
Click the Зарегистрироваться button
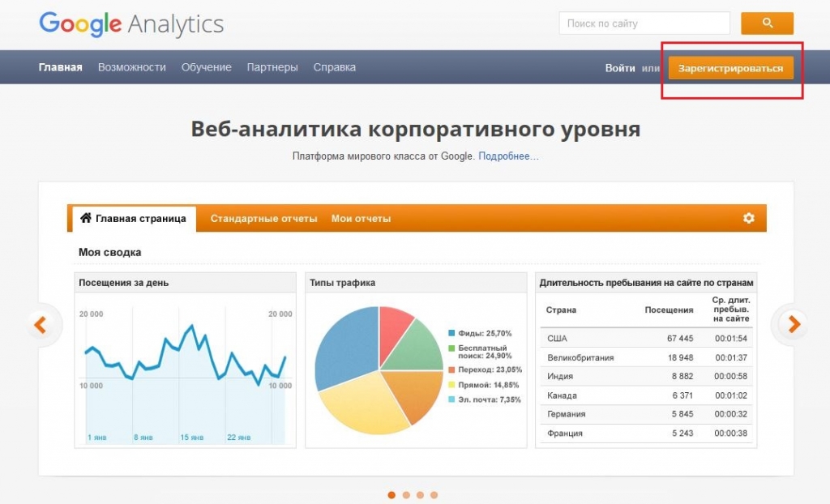coord(731,68)
